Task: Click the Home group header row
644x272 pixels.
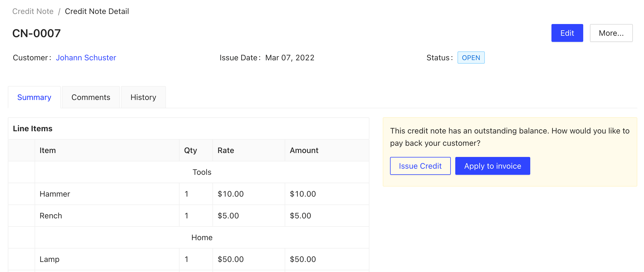Action: 202,237
